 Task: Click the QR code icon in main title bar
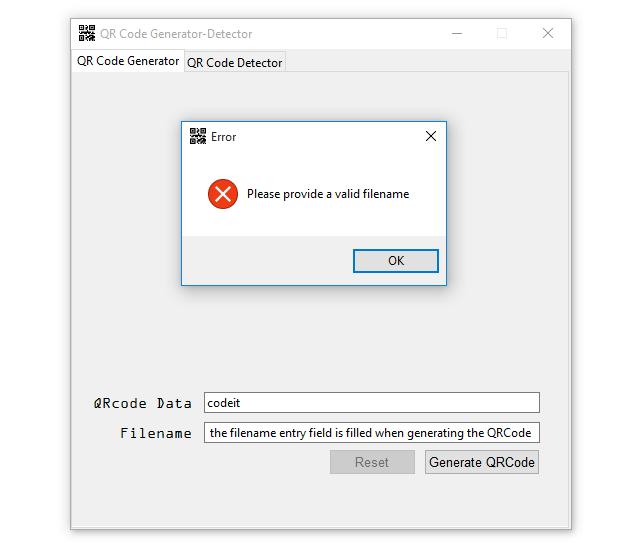point(87,33)
